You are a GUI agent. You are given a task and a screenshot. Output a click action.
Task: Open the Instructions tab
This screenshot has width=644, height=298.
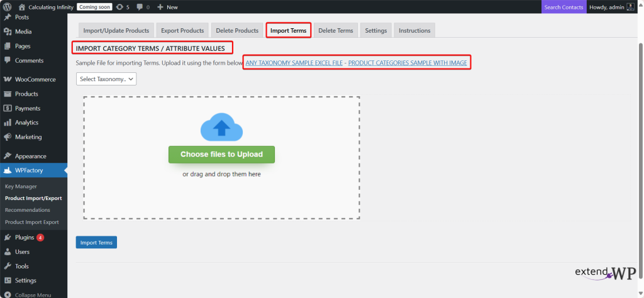[414, 30]
